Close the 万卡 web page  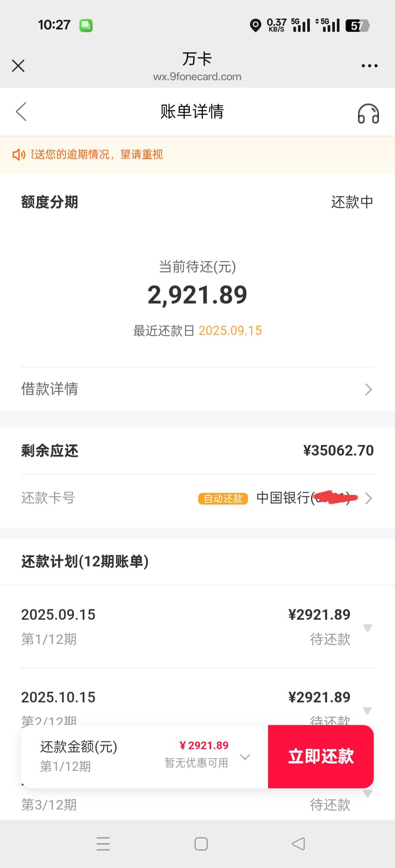tap(18, 66)
